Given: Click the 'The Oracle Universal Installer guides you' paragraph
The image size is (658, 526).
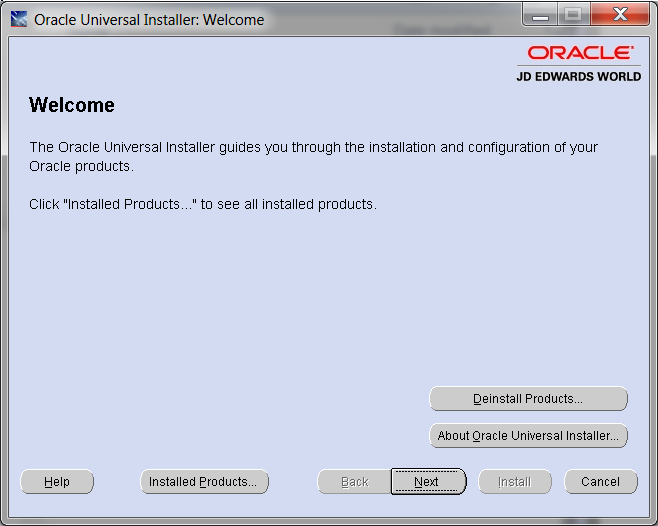Looking at the screenshot, I should coord(313,157).
